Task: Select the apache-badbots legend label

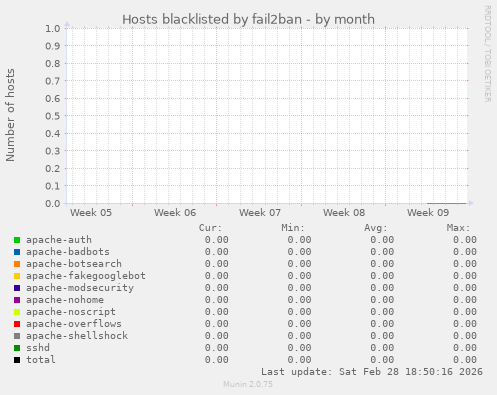Action: click(x=68, y=252)
